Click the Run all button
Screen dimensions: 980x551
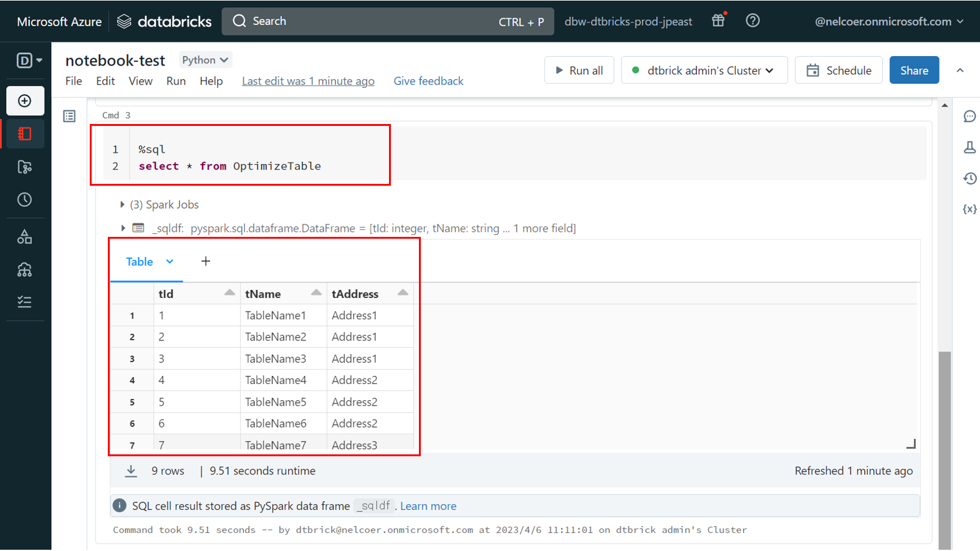pos(579,70)
